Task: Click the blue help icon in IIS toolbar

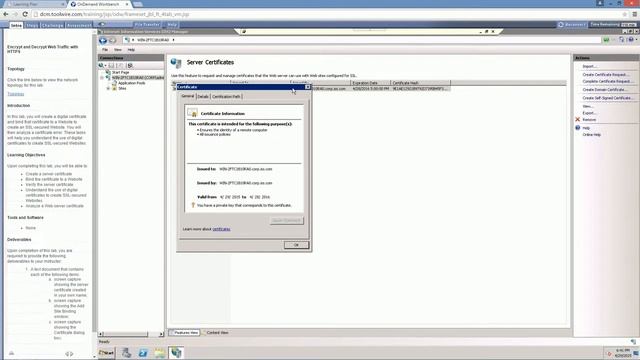Action: [631, 40]
